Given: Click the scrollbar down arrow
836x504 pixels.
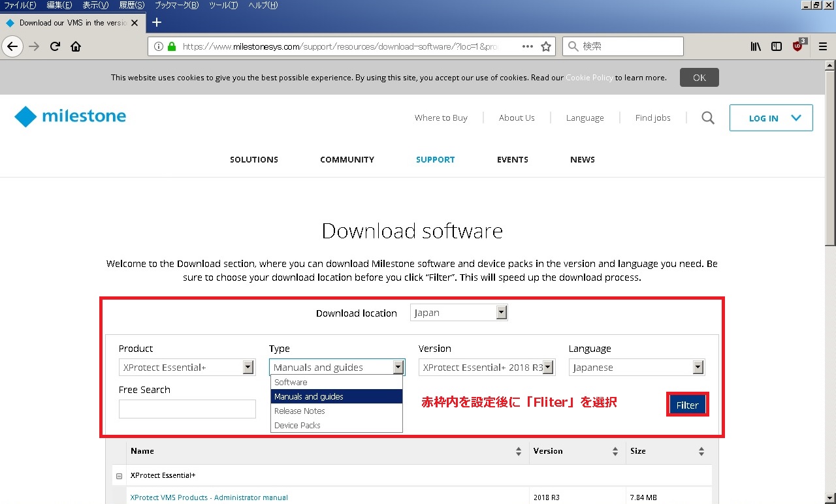Looking at the screenshot, I should 830,498.
